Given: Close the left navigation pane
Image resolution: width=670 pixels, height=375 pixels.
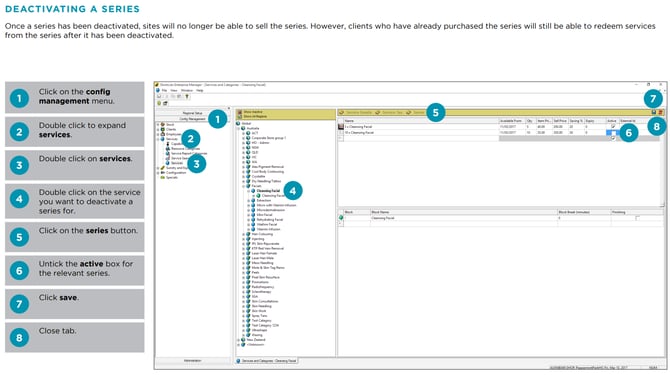Looking at the screenshot, I should pos(229,108).
